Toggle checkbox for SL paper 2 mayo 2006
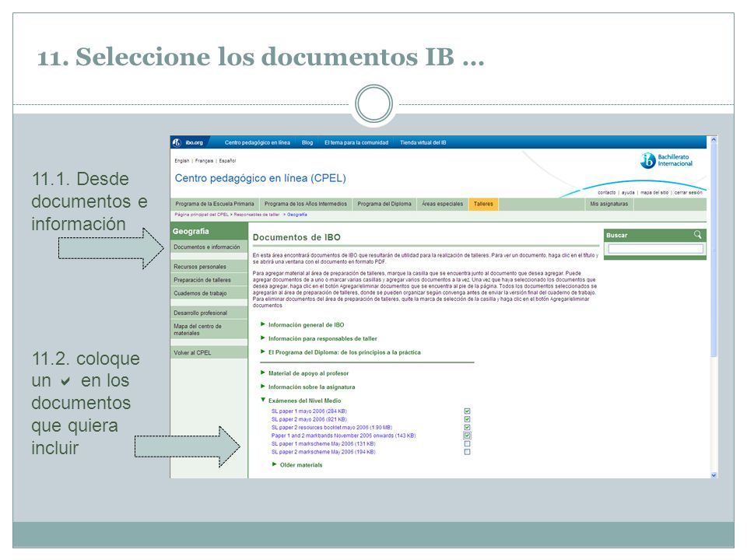 (468, 419)
